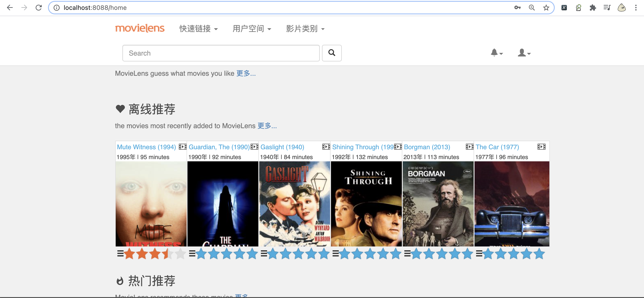Rate The Car two stars
Image resolution: width=644 pixels, height=298 pixels.
pos(501,254)
